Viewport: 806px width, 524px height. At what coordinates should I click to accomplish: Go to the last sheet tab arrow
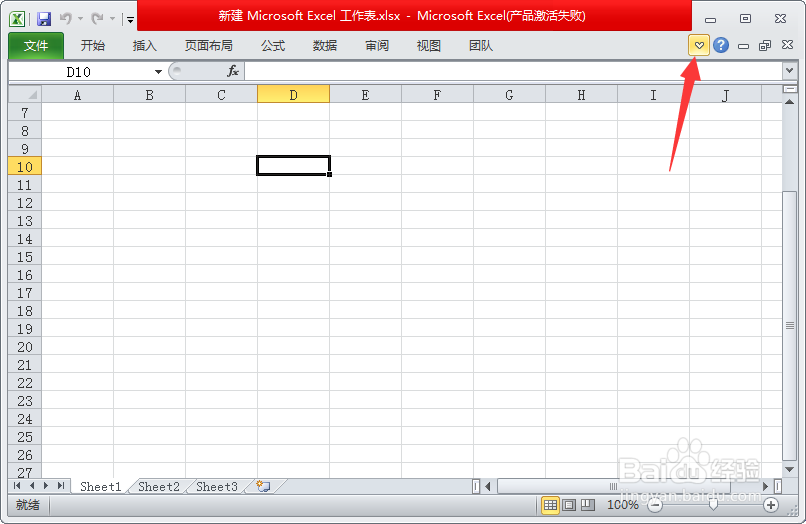click(61, 486)
